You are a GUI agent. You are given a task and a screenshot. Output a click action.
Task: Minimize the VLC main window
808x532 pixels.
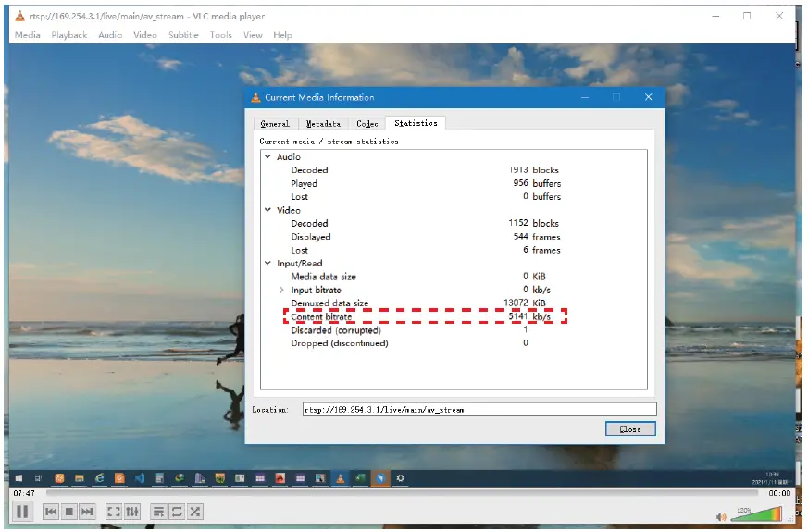click(715, 16)
